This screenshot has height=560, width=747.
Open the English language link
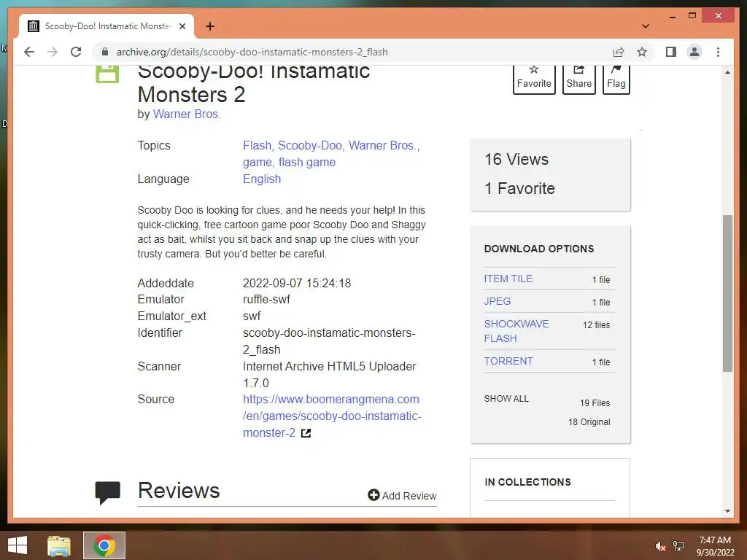click(262, 179)
